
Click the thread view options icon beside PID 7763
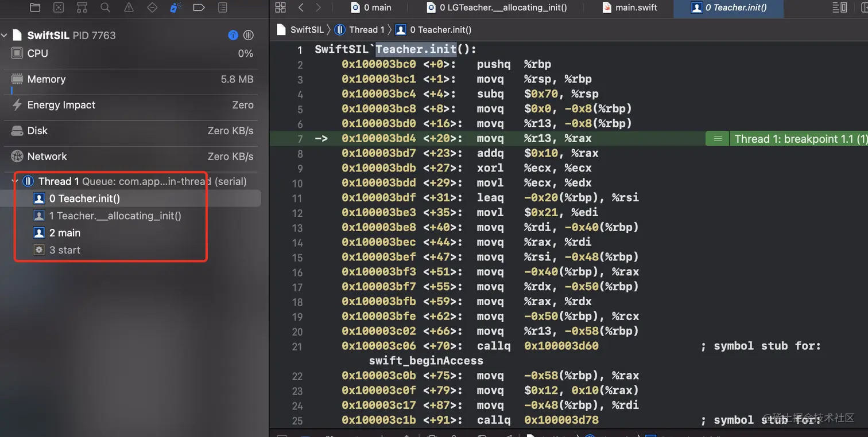[x=249, y=35]
